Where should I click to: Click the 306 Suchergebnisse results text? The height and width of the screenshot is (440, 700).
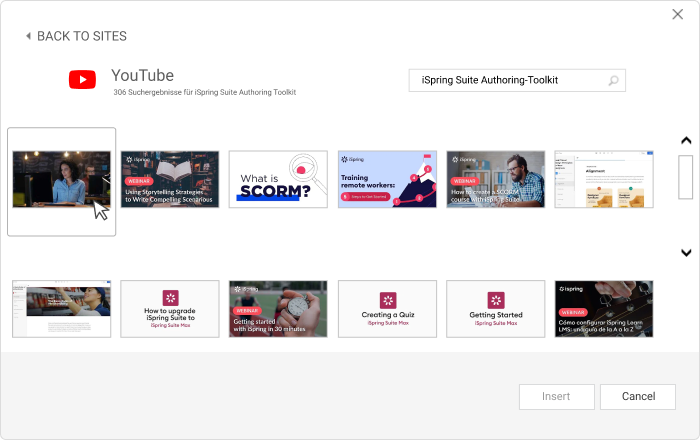(204, 92)
